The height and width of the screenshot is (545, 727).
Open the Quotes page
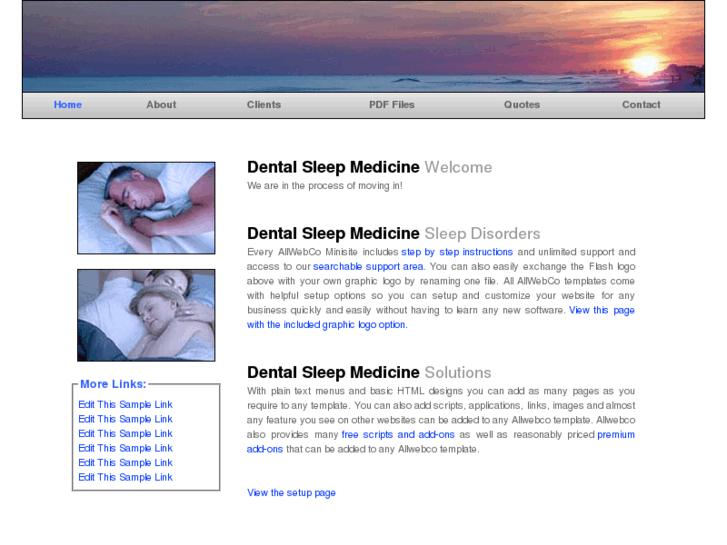point(522,105)
